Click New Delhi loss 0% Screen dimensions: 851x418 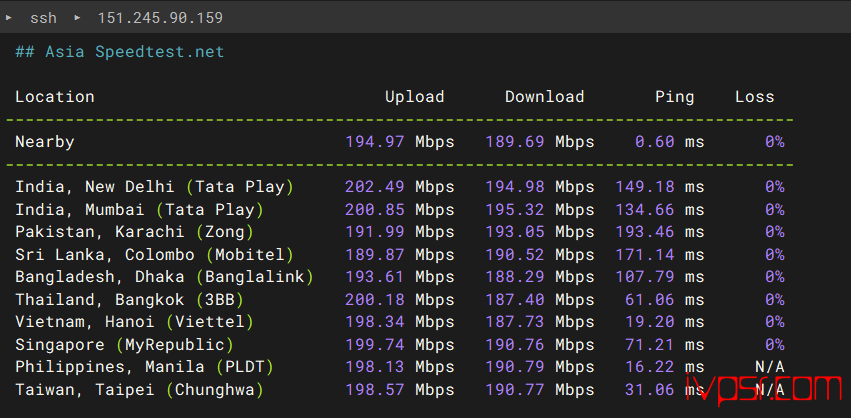tap(775, 187)
